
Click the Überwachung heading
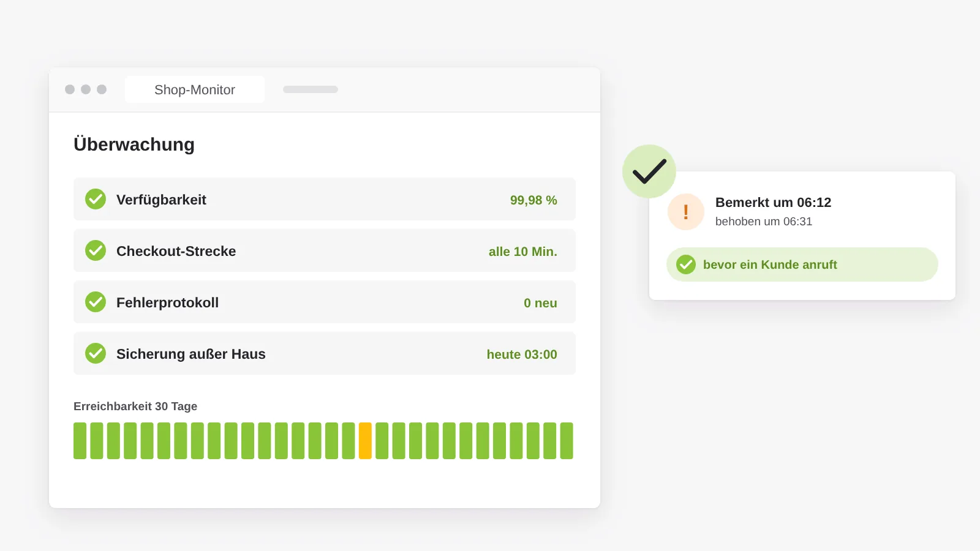pos(134,144)
